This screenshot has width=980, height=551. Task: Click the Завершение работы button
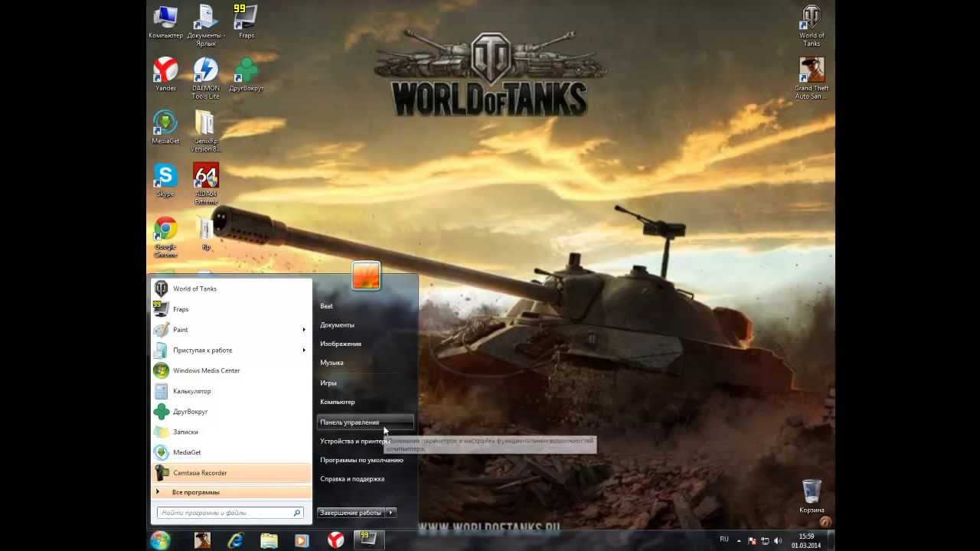coord(351,513)
